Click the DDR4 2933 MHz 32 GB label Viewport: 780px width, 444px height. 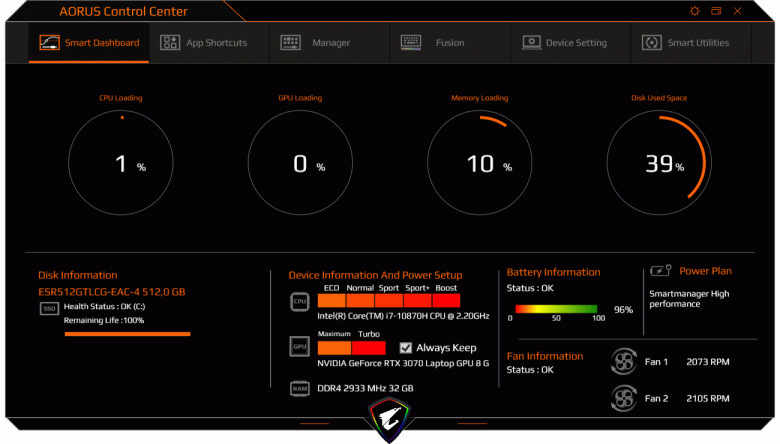[365, 388]
